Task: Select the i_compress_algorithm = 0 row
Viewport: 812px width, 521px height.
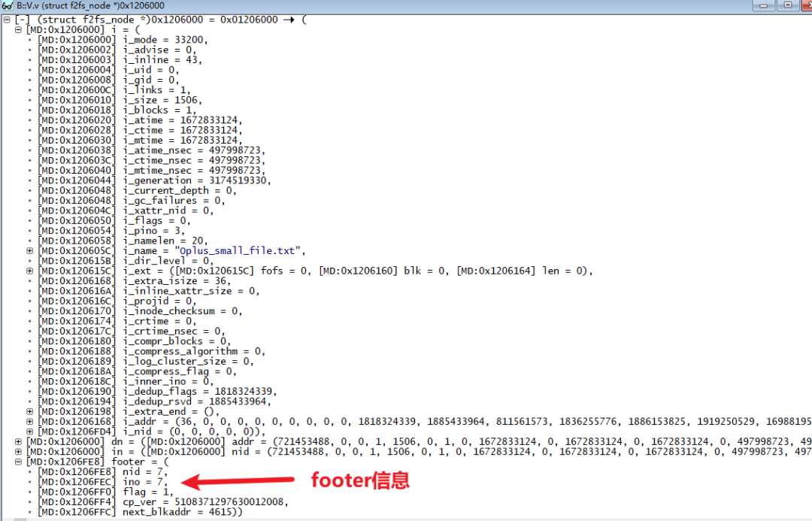Action: pos(151,351)
